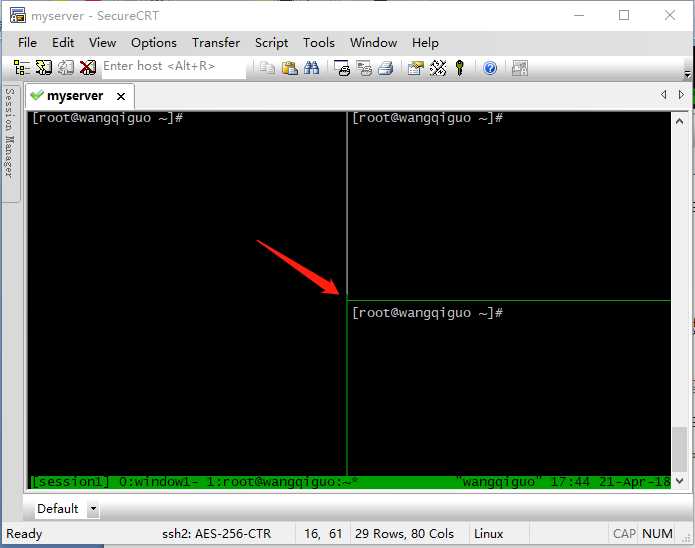Click the CAP indicator in status bar

pyautogui.click(x=624, y=533)
